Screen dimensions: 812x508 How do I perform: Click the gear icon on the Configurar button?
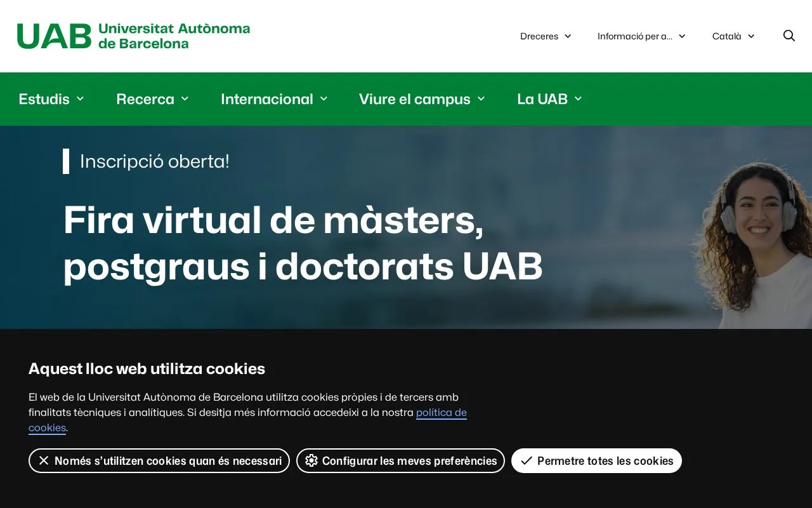click(311, 460)
